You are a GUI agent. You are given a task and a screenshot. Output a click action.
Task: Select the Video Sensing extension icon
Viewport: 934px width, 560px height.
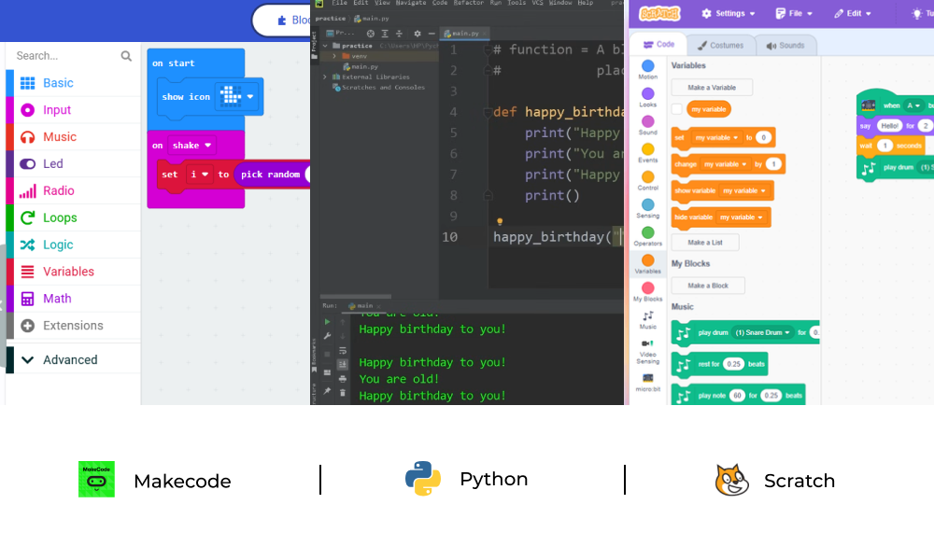pyautogui.click(x=648, y=344)
